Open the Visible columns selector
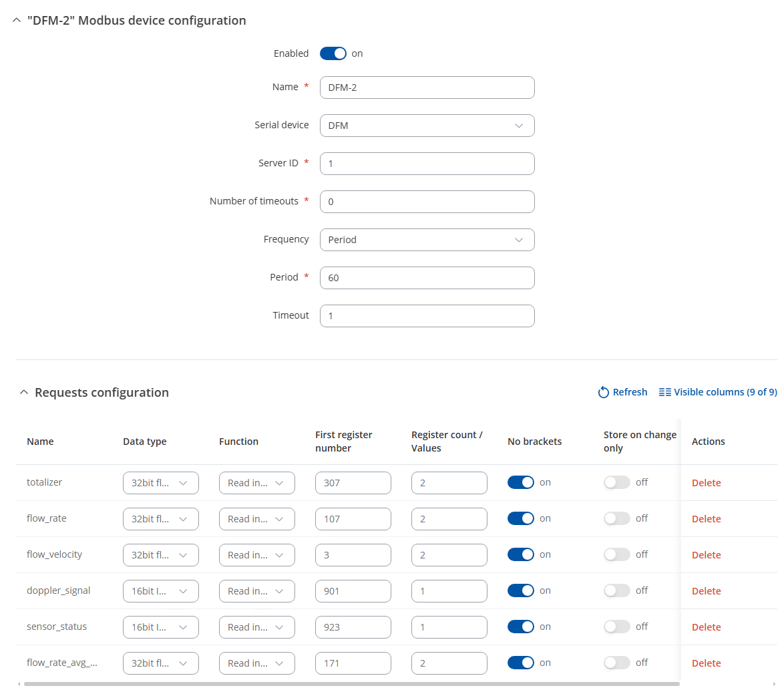The height and width of the screenshot is (690, 784). pyautogui.click(x=718, y=392)
